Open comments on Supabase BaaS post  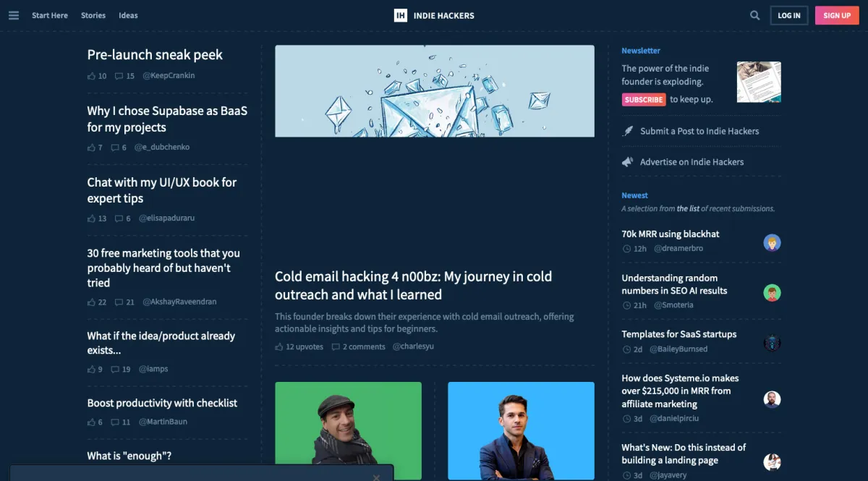(x=114, y=148)
